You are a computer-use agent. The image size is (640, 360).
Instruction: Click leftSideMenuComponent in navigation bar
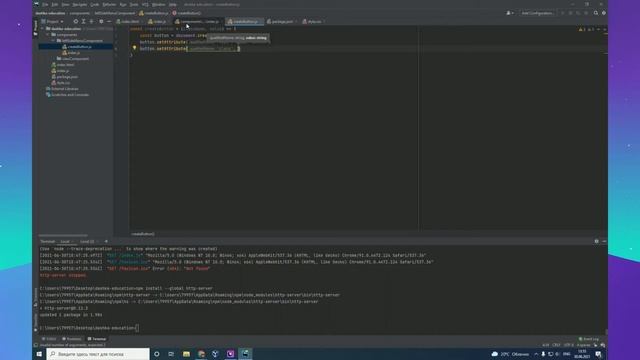[x=115, y=13]
